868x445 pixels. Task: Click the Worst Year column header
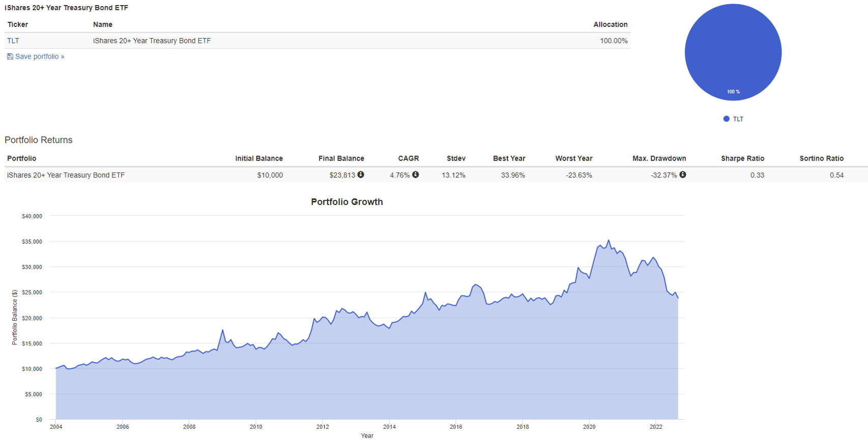(574, 158)
